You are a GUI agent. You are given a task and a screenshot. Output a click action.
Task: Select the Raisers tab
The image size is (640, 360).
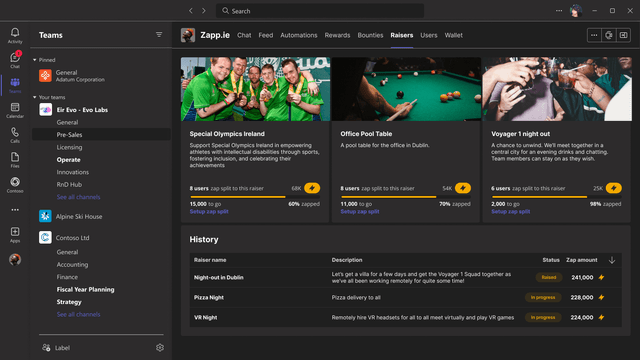(402, 36)
